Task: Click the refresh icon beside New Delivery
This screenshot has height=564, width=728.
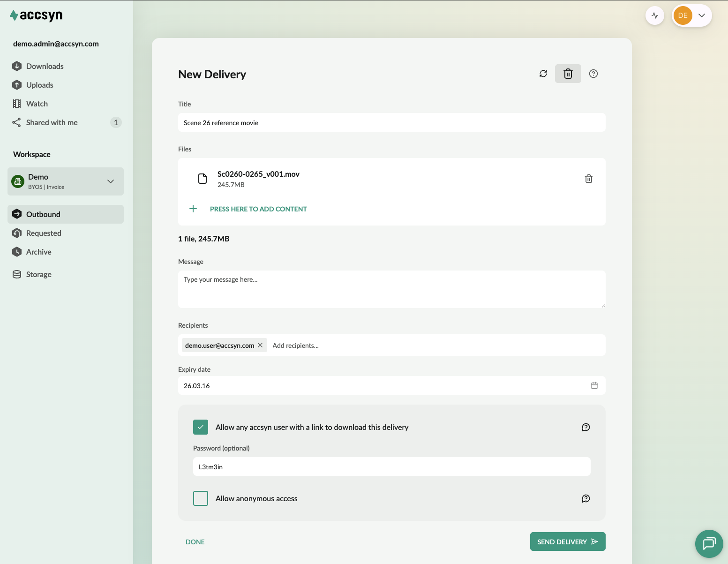Action: tap(543, 74)
